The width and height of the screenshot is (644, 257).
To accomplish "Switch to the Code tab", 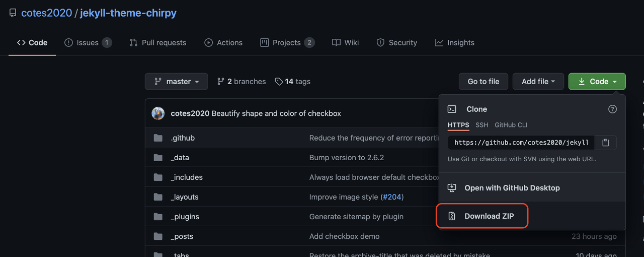I will coord(32,42).
